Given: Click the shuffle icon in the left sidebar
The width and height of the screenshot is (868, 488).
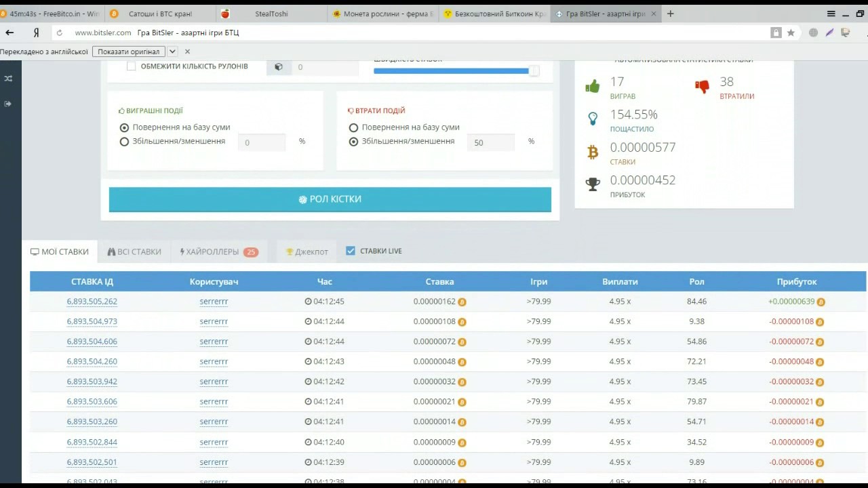Looking at the screenshot, I should 8,79.
